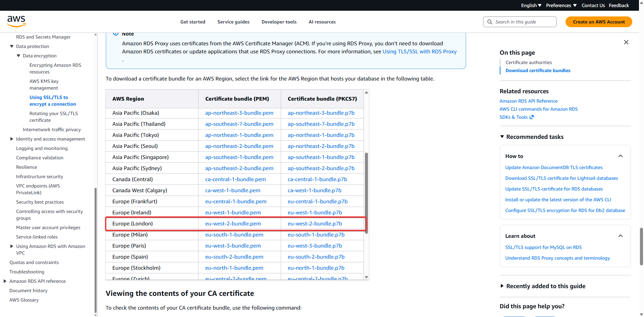Click the certificate table scrollbar thumb
The width and height of the screenshot is (644, 317).
pos(366,193)
